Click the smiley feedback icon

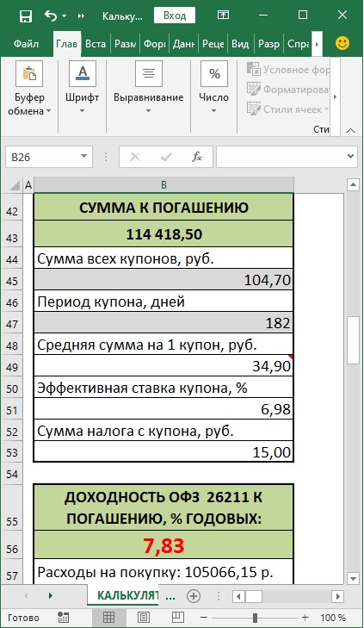tap(342, 43)
